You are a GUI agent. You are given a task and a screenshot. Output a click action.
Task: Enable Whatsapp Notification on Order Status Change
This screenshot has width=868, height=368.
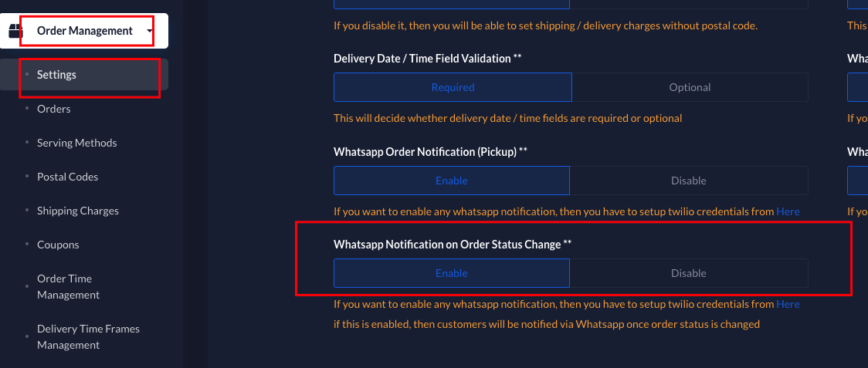coord(452,273)
